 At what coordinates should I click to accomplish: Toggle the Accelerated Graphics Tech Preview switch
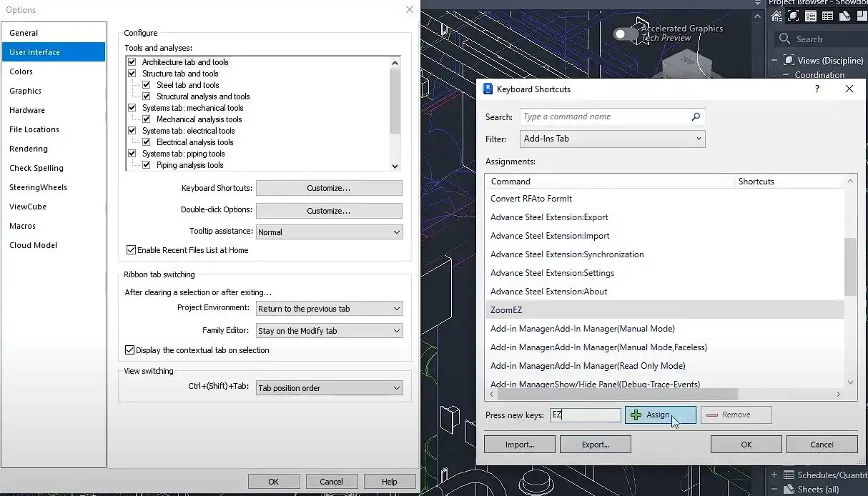pos(626,34)
